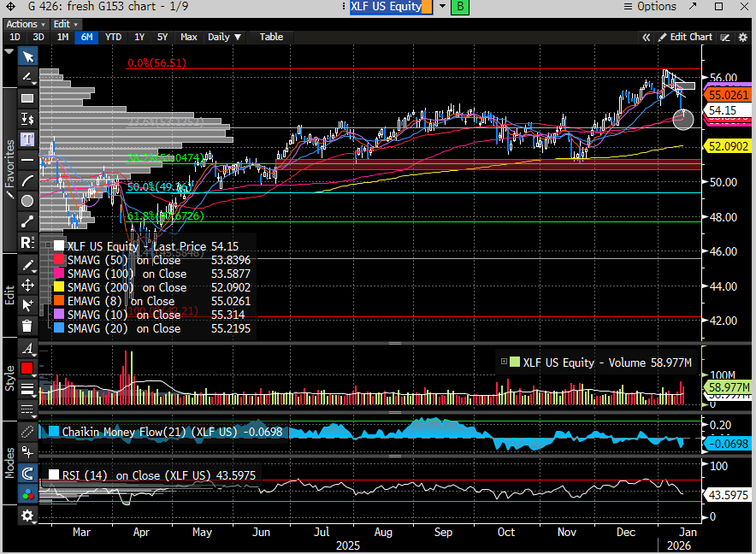
Task: Select the rectangle drawing tool
Action: (x=27, y=97)
